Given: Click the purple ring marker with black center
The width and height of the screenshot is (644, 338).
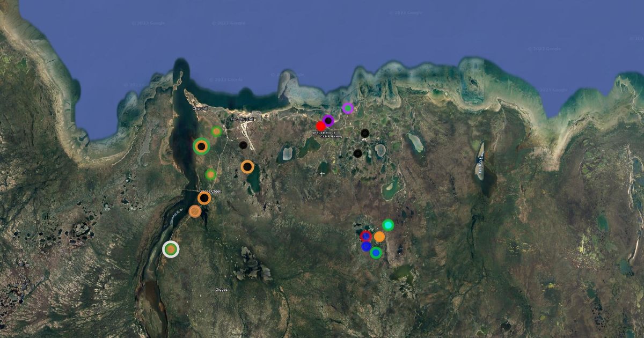Looking at the screenshot, I should click(x=328, y=121).
